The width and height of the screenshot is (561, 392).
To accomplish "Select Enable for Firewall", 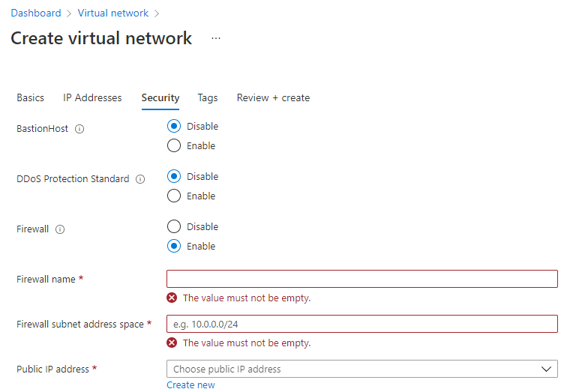I will click(x=174, y=246).
